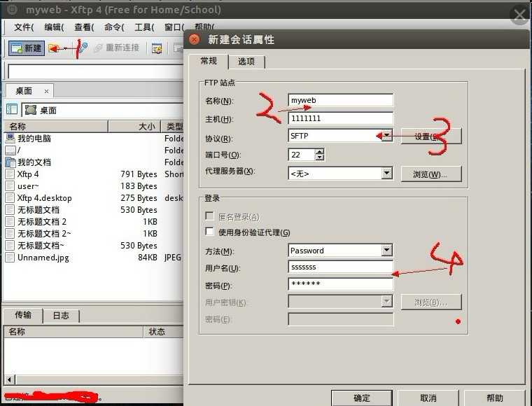This screenshot has width=532, height=406.
Task: Open the 工具 menu
Action: click(x=144, y=27)
